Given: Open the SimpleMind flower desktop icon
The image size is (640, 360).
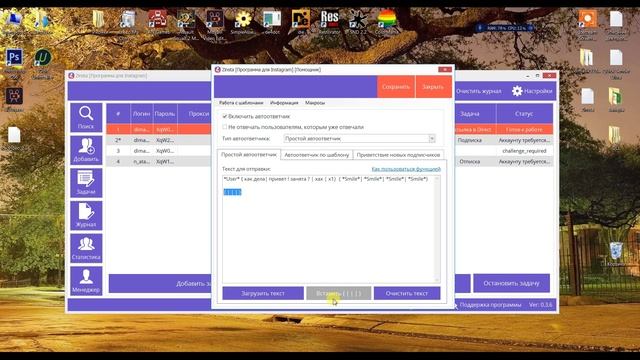Looking at the screenshot, I should point(243,19).
